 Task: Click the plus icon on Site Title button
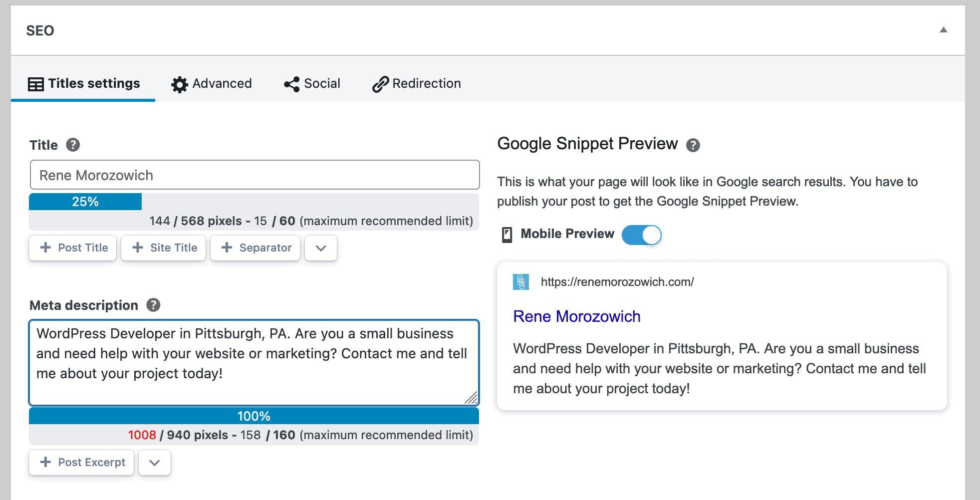138,248
